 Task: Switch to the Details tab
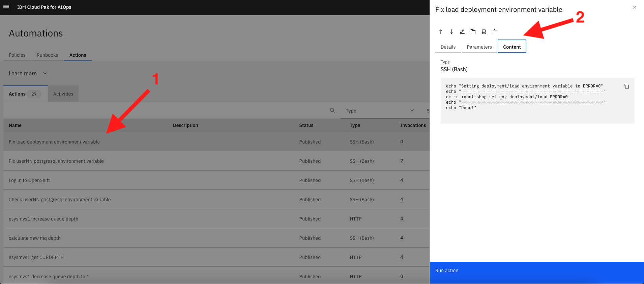(448, 47)
